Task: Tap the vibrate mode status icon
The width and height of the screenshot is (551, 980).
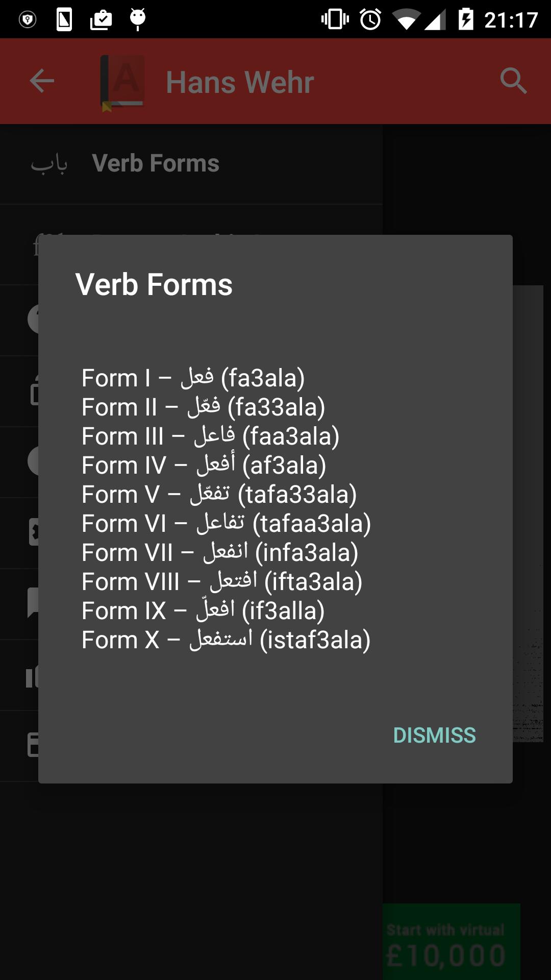Action: coord(335,19)
